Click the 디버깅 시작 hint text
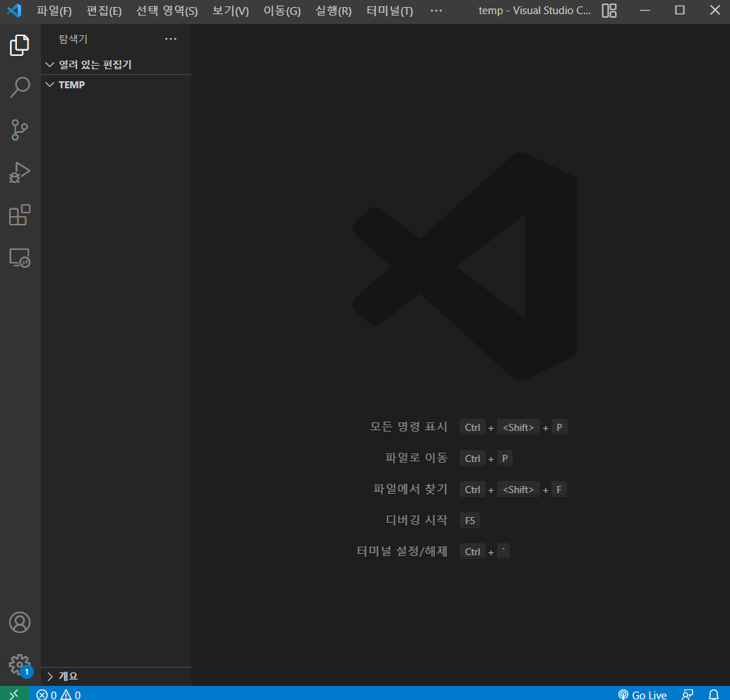The height and width of the screenshot is (700, 730). coord(417,520)
